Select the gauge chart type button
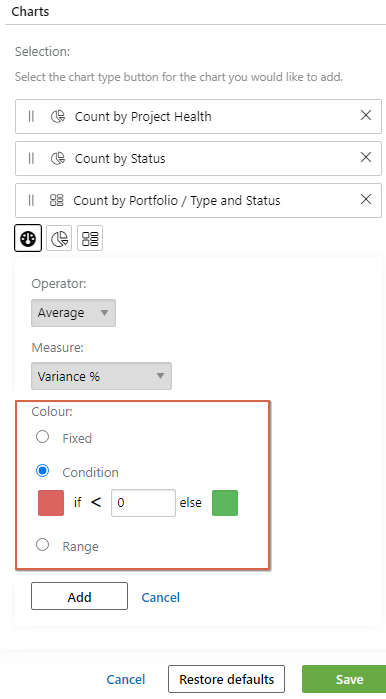The height and width of the screenshot is (699, 386). click(x=28, y=238)
